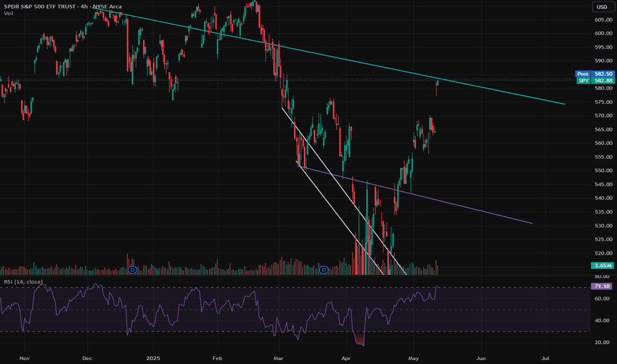This screenshot has width=617, height=364.
Task: Click the Apr label on time axis
Action: [346, 358]
